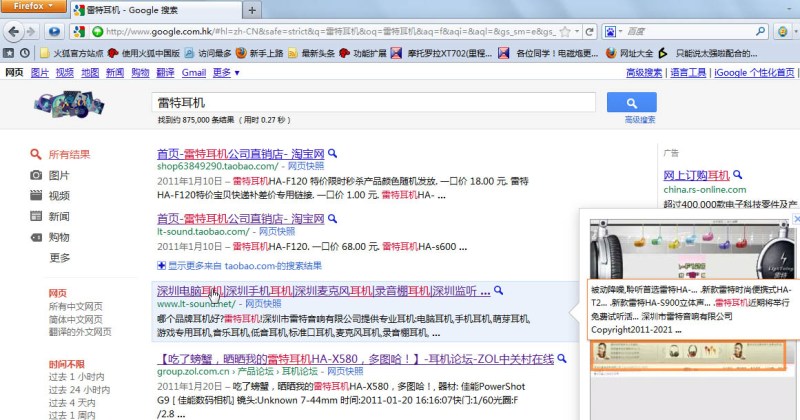
Task: Open 新手上路 bookmark
Action: pos(259,53)
